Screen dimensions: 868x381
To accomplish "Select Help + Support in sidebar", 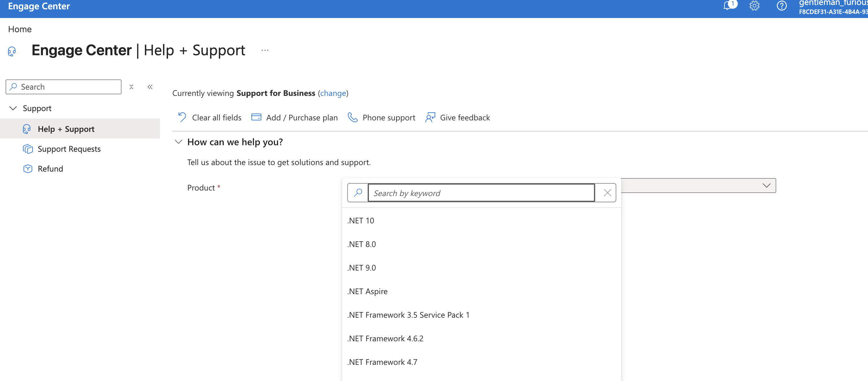I will click(80, 129).
